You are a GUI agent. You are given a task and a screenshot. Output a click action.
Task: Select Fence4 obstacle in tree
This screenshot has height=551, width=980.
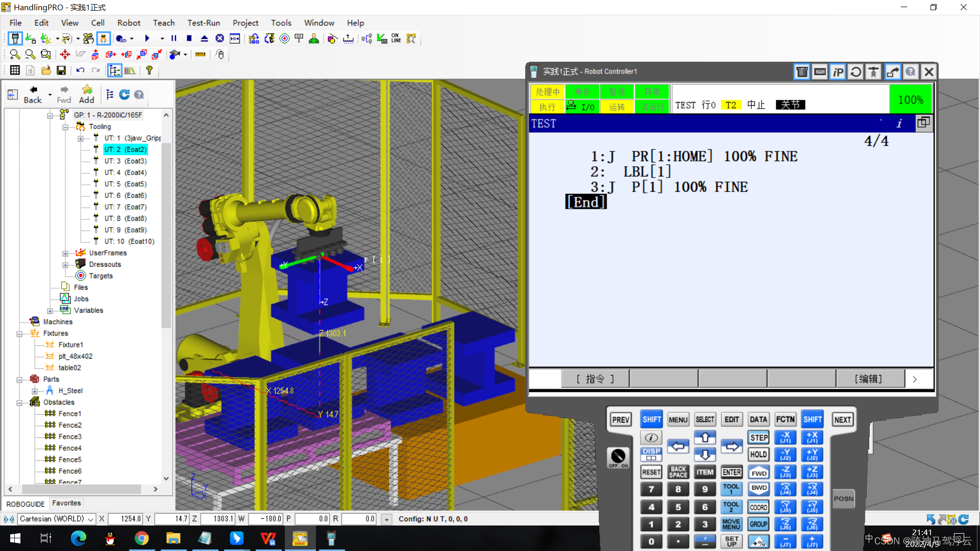[70, 448]
